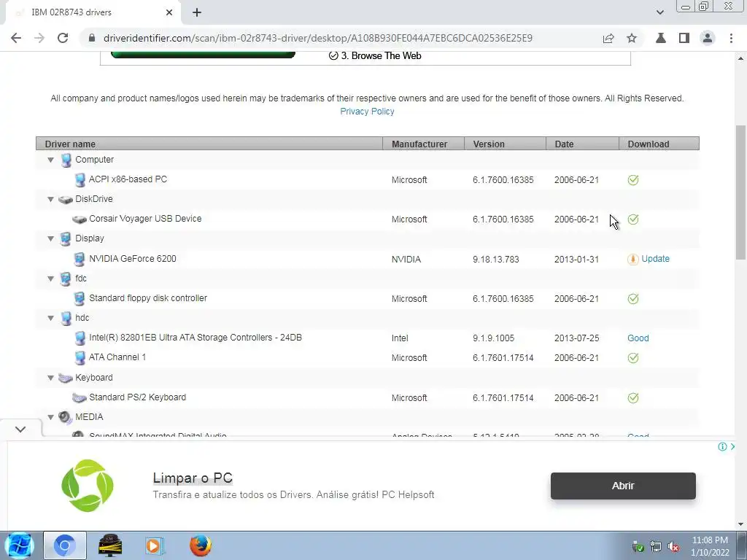The width and height of the screenshot is (747, 560).
Task: Click the Chrome taskbar button
Action: pos(65,545)
